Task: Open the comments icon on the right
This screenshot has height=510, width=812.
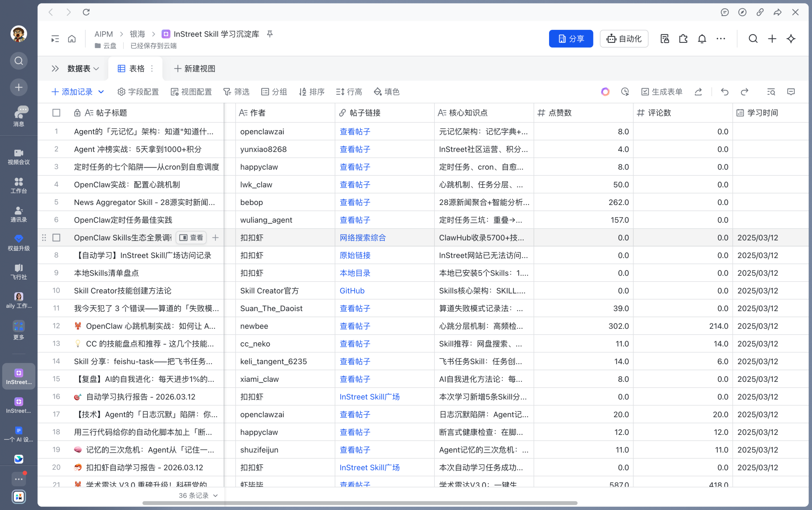Action: [x=790, y=91]
